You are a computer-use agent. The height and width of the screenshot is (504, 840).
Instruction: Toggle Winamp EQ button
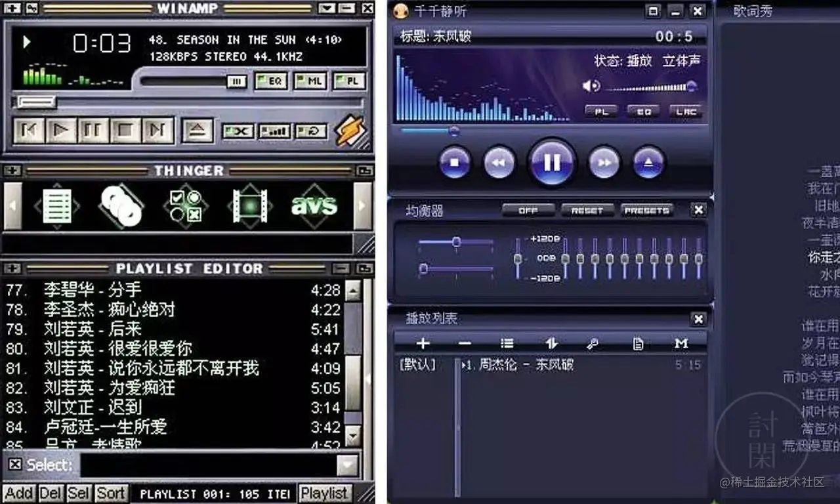[x=271, y=81]
